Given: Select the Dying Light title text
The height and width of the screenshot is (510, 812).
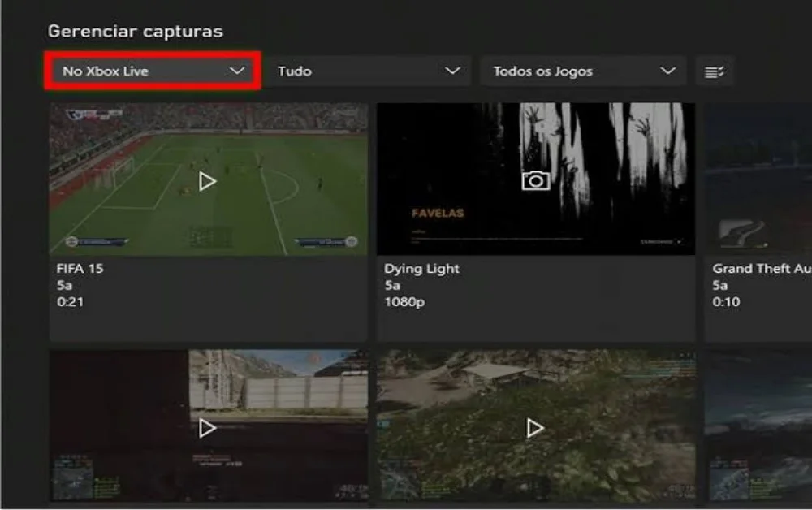Looking at the screenshot, I should point(421,269).
